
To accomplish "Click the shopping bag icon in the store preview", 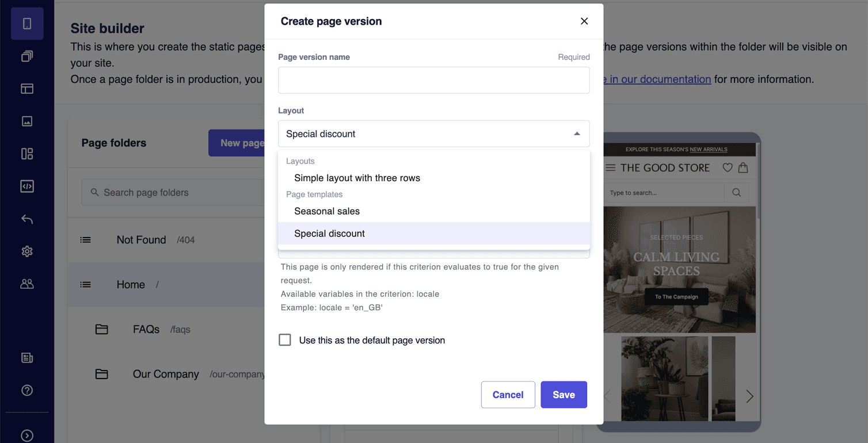I will point(743,167).
